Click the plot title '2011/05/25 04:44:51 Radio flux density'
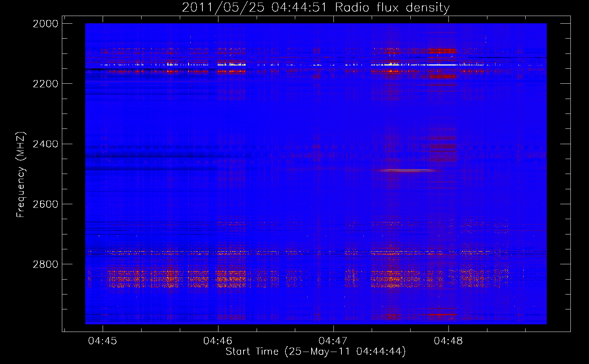 [x=316, y=7]
